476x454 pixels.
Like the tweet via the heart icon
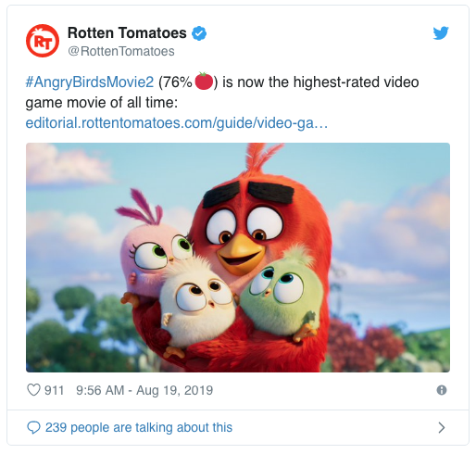coord(33,390)
